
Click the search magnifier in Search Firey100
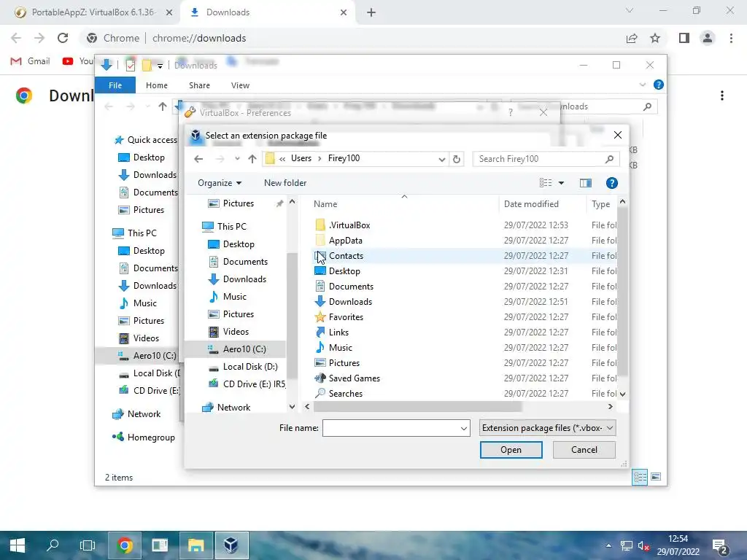(x=609, y=159)
